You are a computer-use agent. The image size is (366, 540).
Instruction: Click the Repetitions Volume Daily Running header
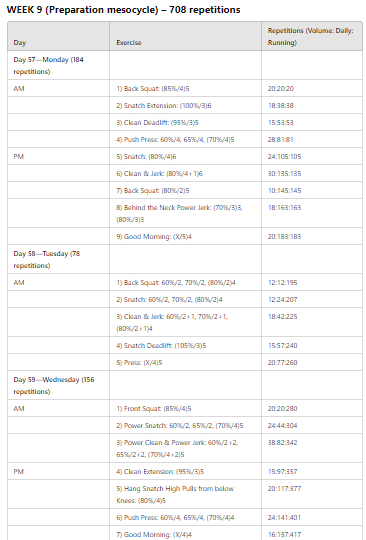pos(311,37)
